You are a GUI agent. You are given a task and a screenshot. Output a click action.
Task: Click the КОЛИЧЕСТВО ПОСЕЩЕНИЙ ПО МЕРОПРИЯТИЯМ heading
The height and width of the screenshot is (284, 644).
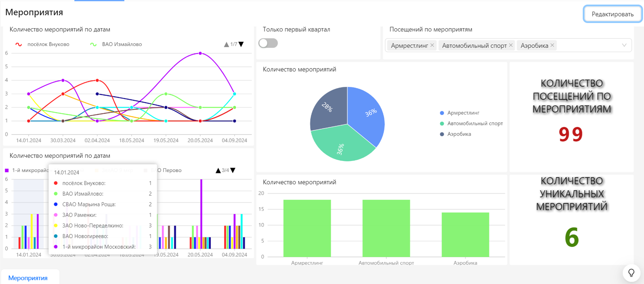572,96
